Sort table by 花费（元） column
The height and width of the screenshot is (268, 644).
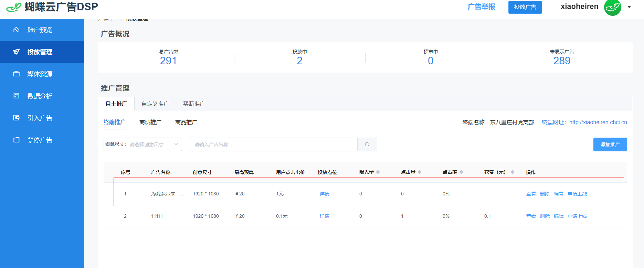coord(513,172)
